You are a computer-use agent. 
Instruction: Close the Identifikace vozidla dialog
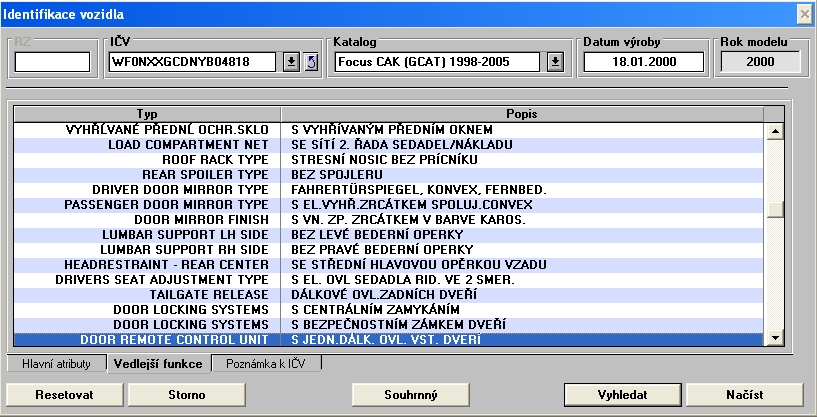(x=803, y=14)
